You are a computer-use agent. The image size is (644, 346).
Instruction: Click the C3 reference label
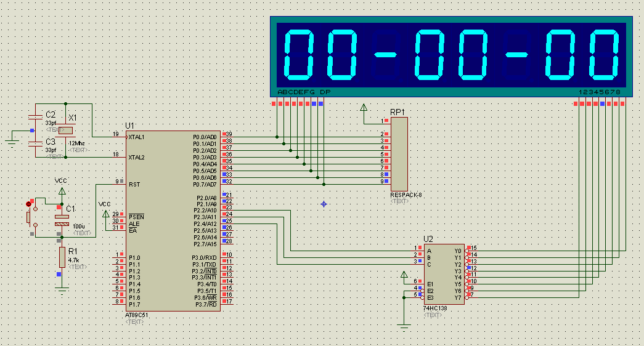click(51, 142)
